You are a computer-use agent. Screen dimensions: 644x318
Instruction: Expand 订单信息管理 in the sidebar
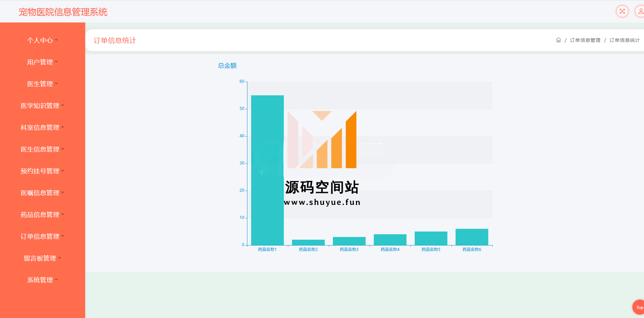tap(43, 236)
